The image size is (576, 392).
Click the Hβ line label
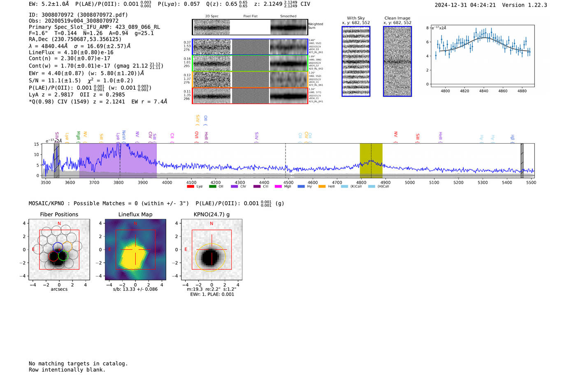pyautogui.click(x=513, y=139)
